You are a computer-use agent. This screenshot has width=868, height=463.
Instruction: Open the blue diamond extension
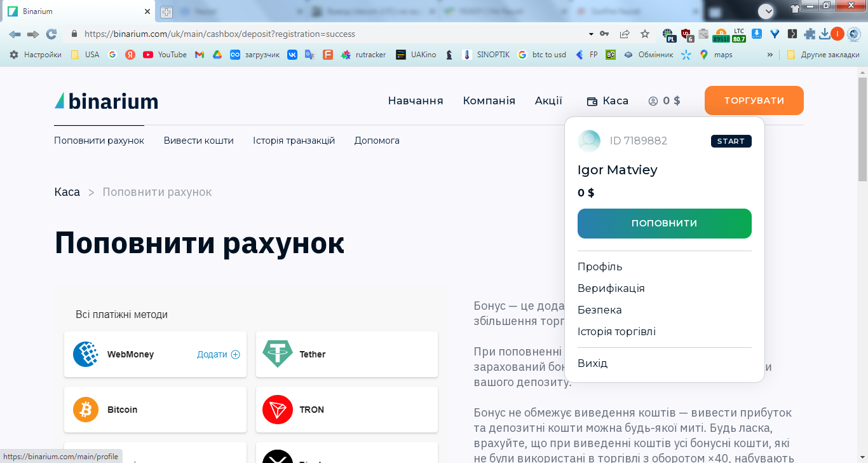tap(775, 34)
